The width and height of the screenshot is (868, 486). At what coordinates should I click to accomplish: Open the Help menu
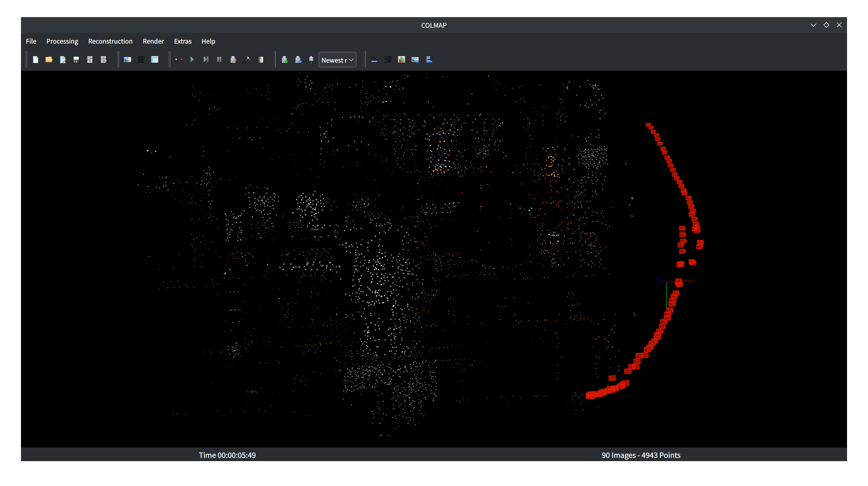pos(208,41)
